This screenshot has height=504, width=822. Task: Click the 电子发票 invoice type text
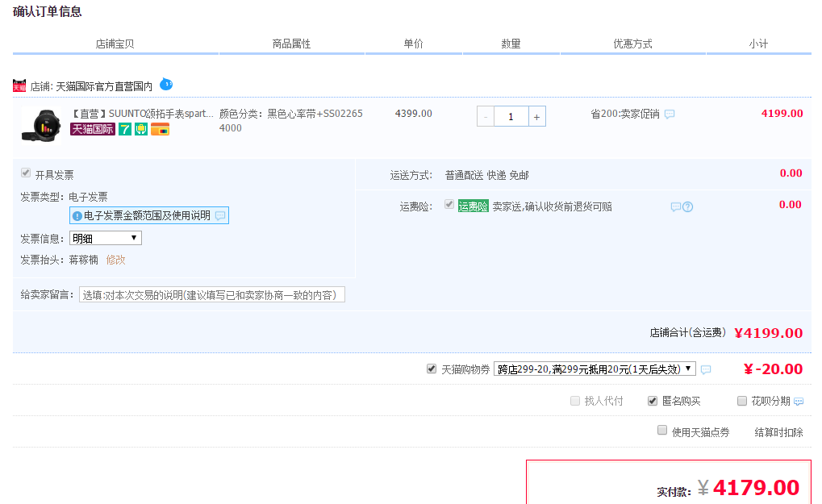click(88, 197)
